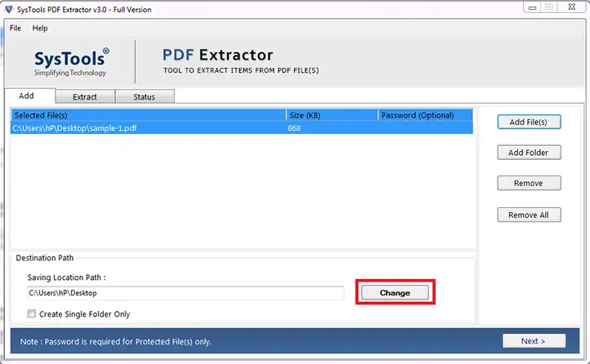Minimize the PDF Extractor window
The width and height of the screenshot is (590, 364).
(533, 7)
